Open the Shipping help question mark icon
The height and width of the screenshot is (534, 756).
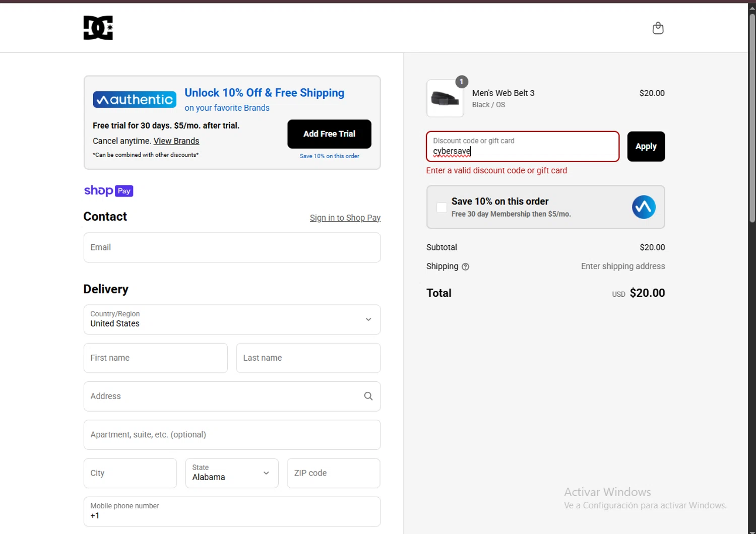[465, 267]
